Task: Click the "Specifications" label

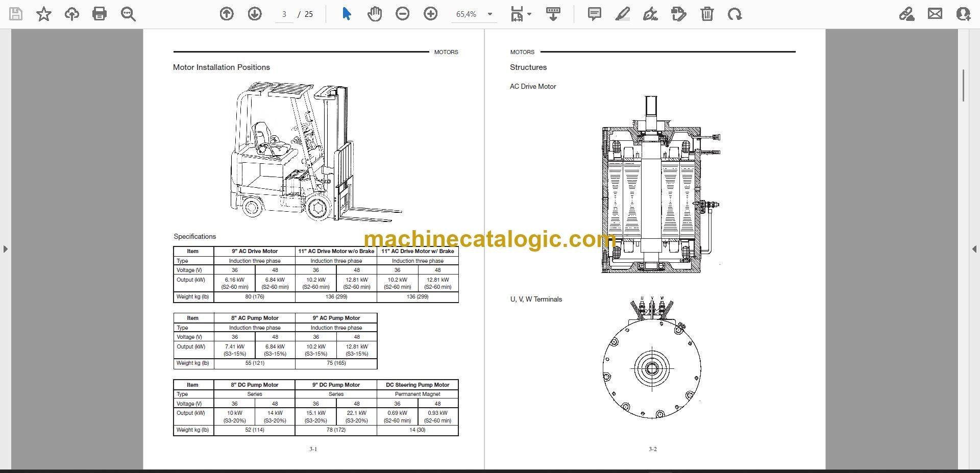Action: click(x=194, y=236)
